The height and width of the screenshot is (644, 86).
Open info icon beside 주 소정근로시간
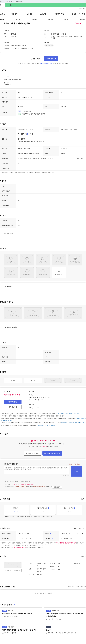tap(28, 134)
